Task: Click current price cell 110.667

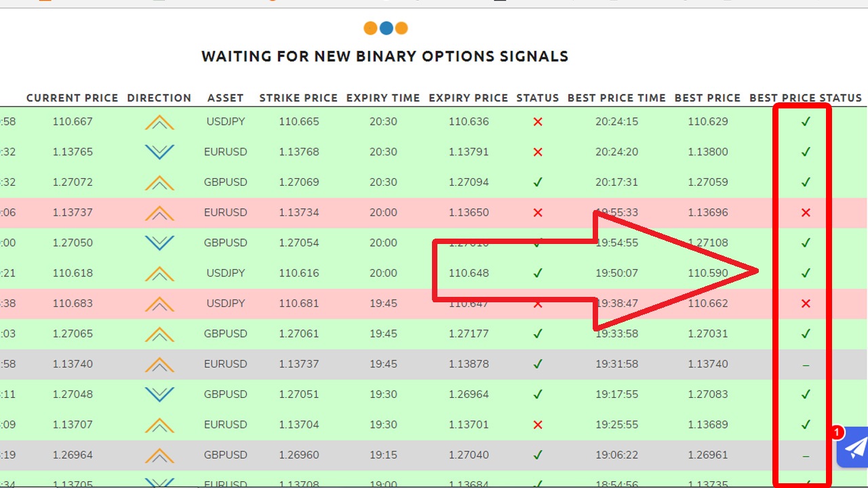Action: click(x=73, y=122)
